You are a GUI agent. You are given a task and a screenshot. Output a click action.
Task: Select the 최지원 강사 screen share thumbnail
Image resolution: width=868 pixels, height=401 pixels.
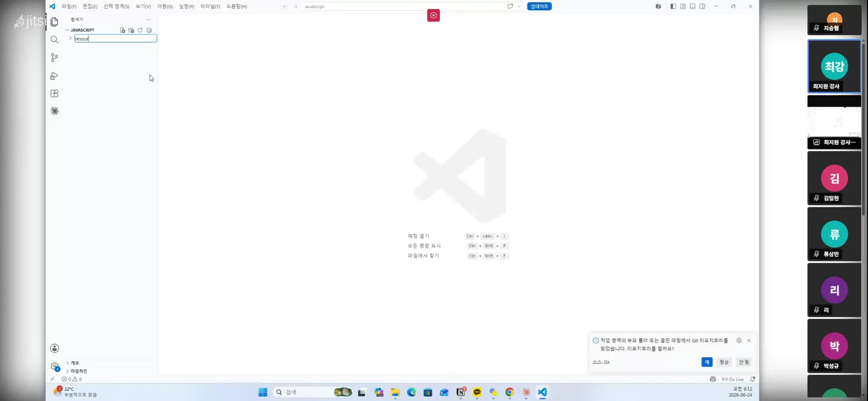pos(834,122)
